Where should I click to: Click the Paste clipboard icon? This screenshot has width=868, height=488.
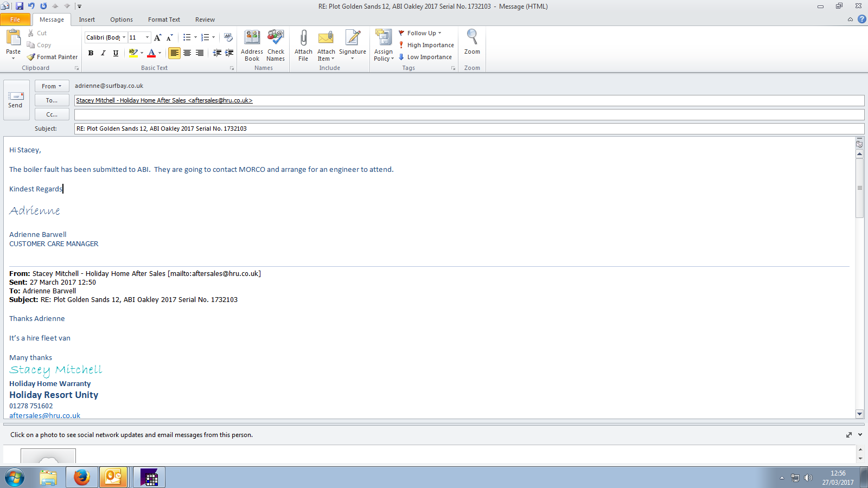(13, 38)
